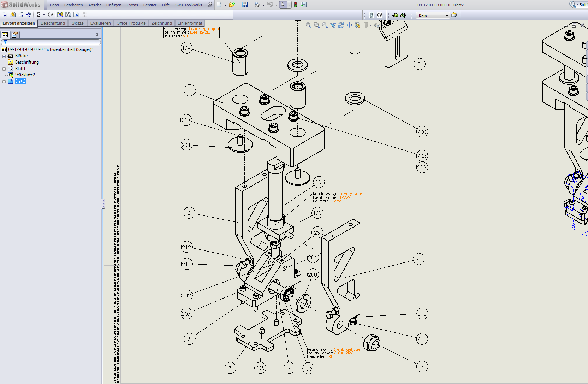Screen dimensions: 588x384
Task: Open the Einfügen menu
Action: pyautogui.click(x=113, y=5)
